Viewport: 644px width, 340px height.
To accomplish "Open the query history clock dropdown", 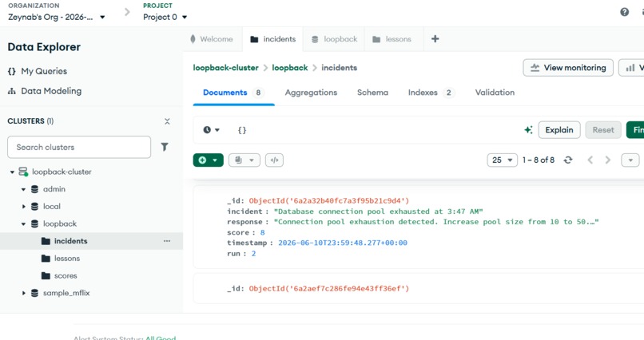I will [x=211, y=130].
